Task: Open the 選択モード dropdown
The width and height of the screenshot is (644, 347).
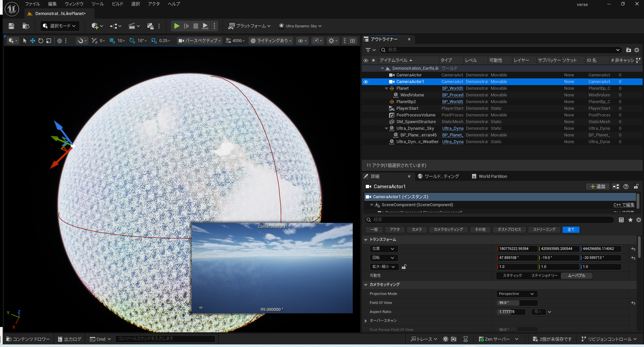Action: pos(59,26)
